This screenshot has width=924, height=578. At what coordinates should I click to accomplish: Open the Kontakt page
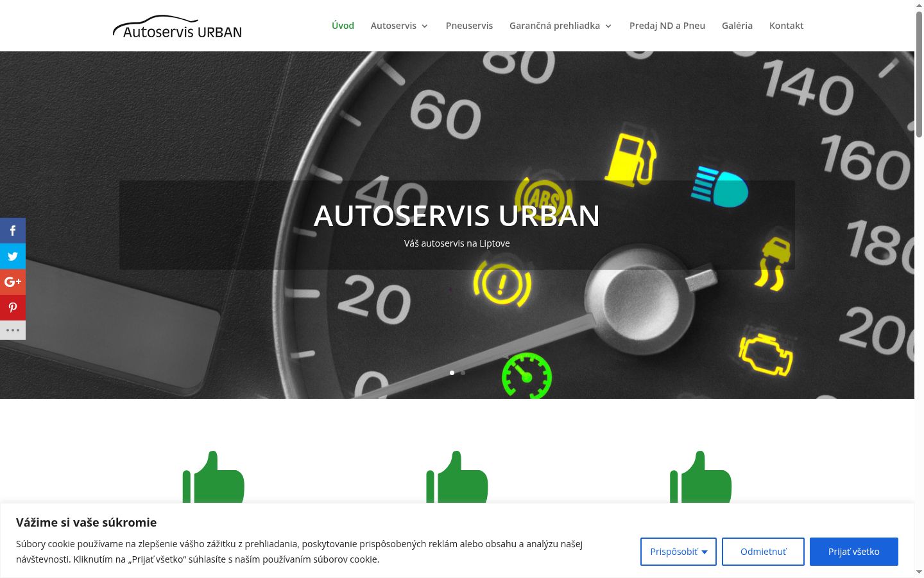click(786, 26)
